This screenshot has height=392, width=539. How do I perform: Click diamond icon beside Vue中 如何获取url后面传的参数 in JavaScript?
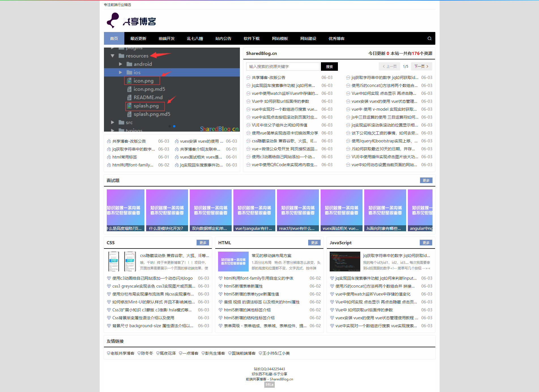[332, 310]
